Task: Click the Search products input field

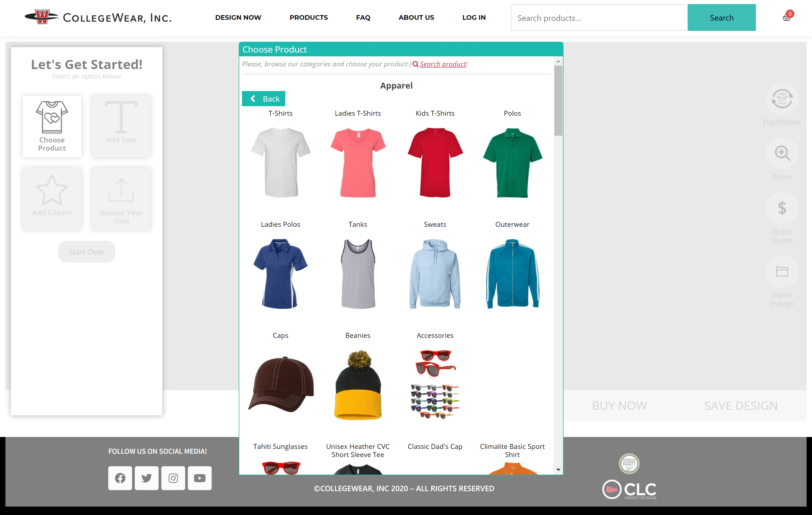Action: [x=599, y=18]
